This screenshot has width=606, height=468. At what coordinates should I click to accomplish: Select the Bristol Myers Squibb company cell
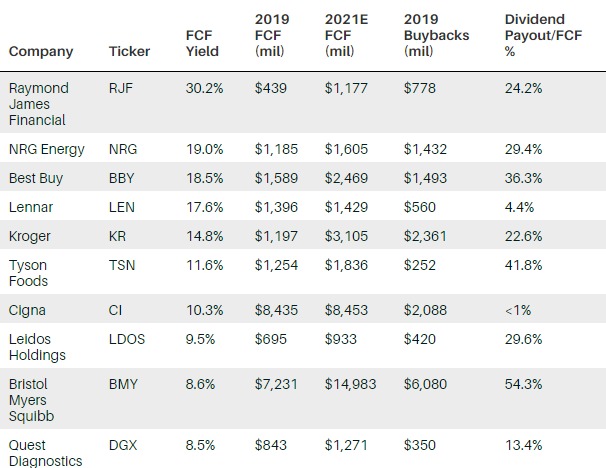[x=31, y=400]
